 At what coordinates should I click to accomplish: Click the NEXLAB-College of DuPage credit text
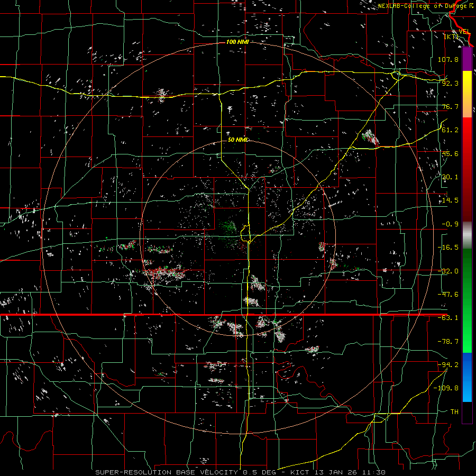click(425, 6)
